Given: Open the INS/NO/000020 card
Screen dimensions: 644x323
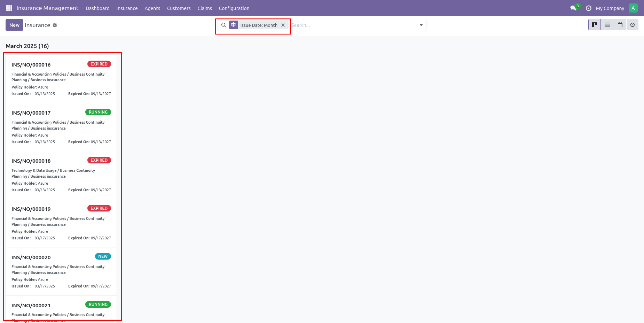Looking at the screenshot, I should [61, 271].
